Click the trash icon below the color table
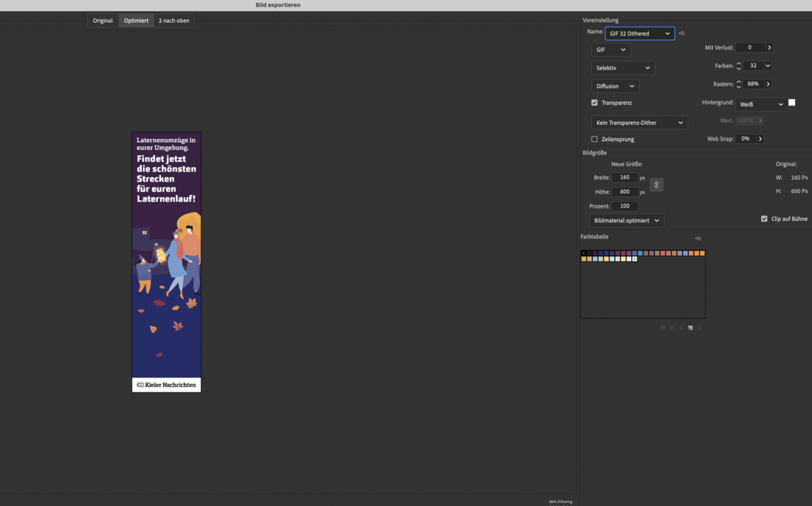812x506 pixels. [699, 327]
